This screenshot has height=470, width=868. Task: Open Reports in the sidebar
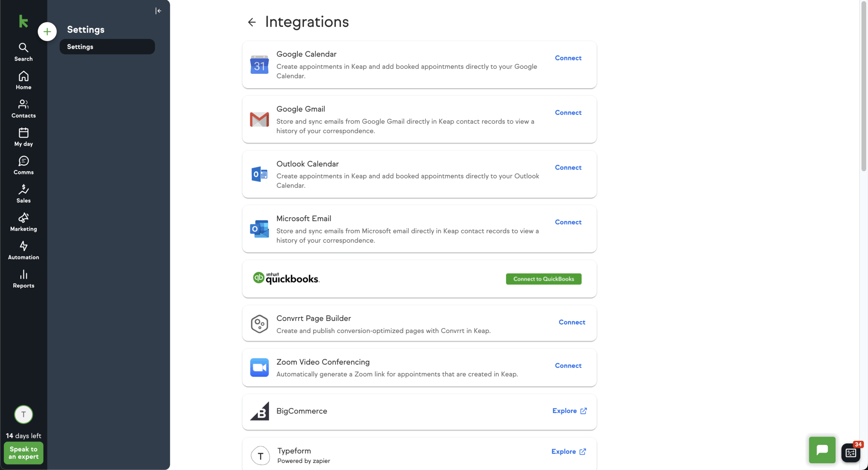pos(23,279)
